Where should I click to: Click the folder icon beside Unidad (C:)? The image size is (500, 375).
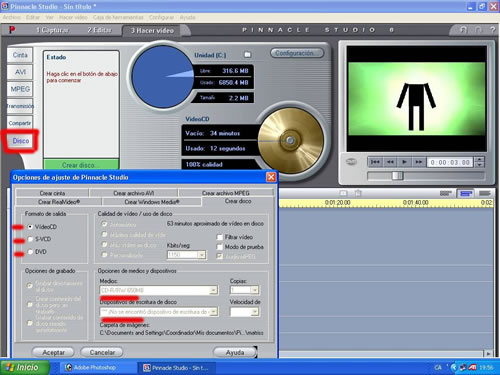pos(247,54)
